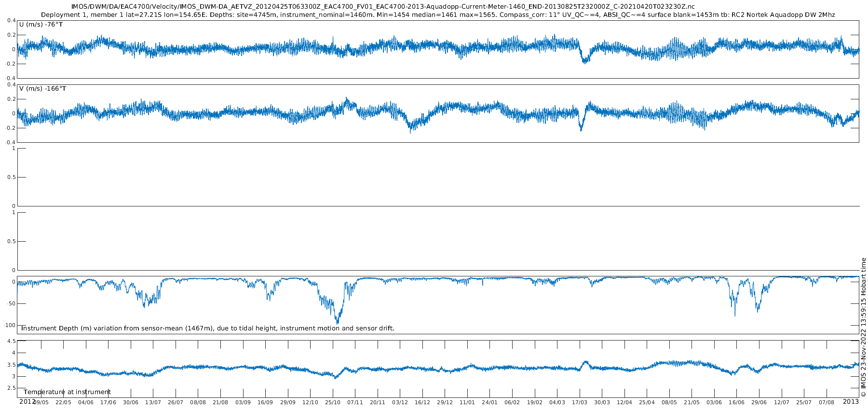Click the '4.5' tick on the temperature axis
This screenshot has height=410, width=868.
click(x=11, y=342)
